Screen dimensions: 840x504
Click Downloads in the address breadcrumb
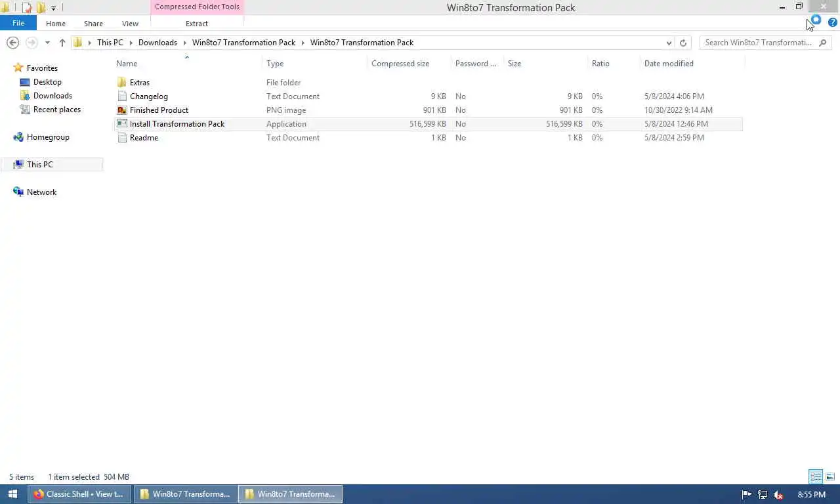point(157,43)
